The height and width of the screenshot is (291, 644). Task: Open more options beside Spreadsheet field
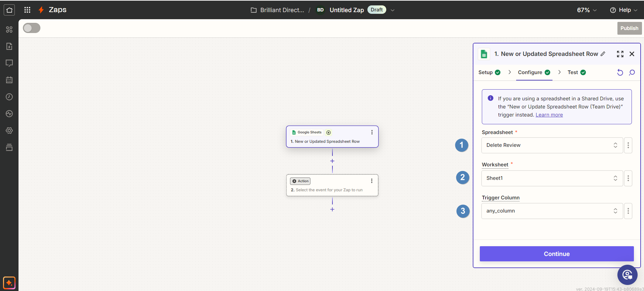[x=628, y=145]
